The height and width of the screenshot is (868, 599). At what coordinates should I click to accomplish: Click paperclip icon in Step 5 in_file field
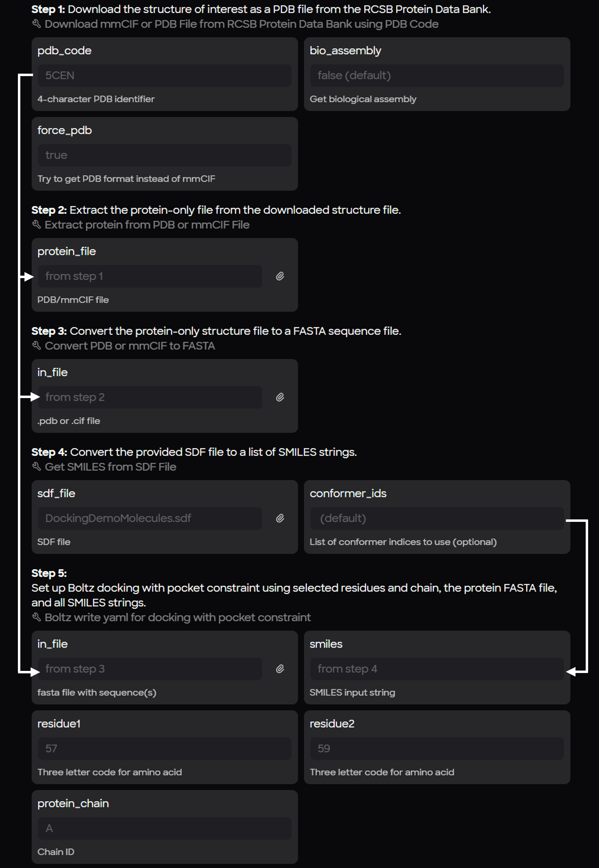point(280,669)
